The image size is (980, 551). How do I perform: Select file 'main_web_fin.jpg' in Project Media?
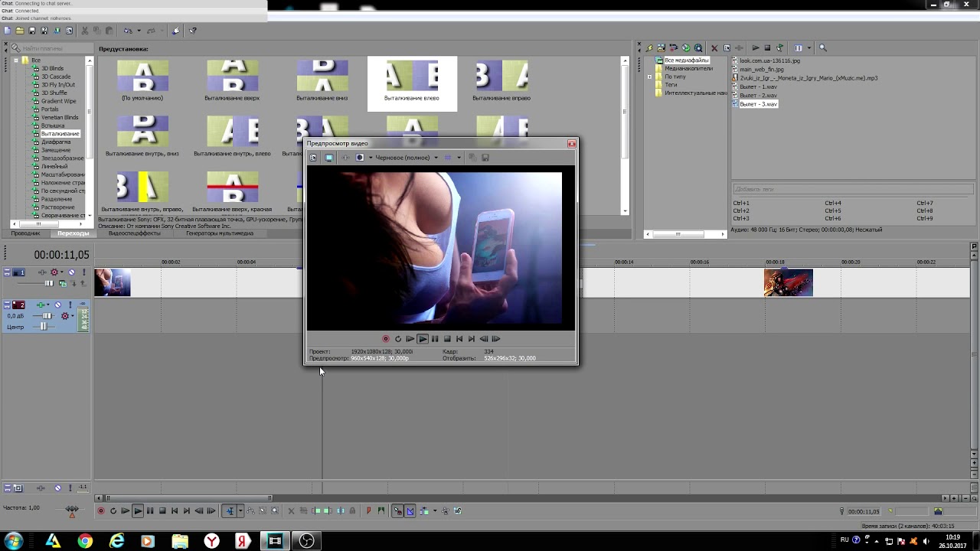coord(761,69)
